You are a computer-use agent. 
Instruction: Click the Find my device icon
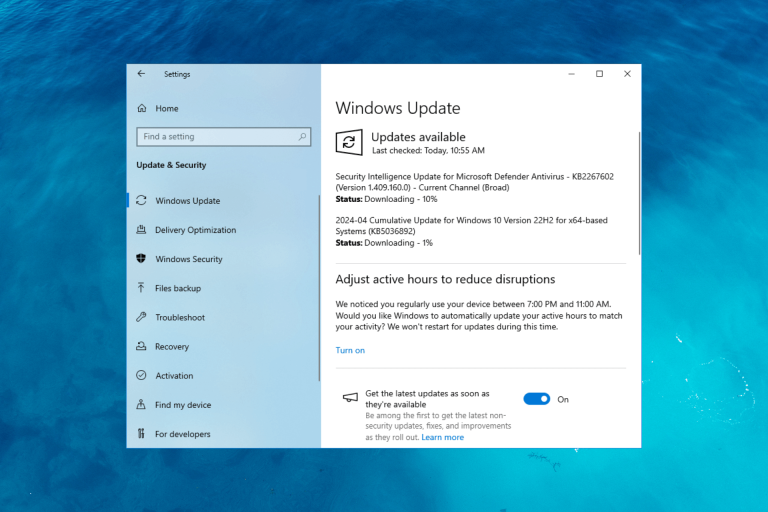(141, 404)
